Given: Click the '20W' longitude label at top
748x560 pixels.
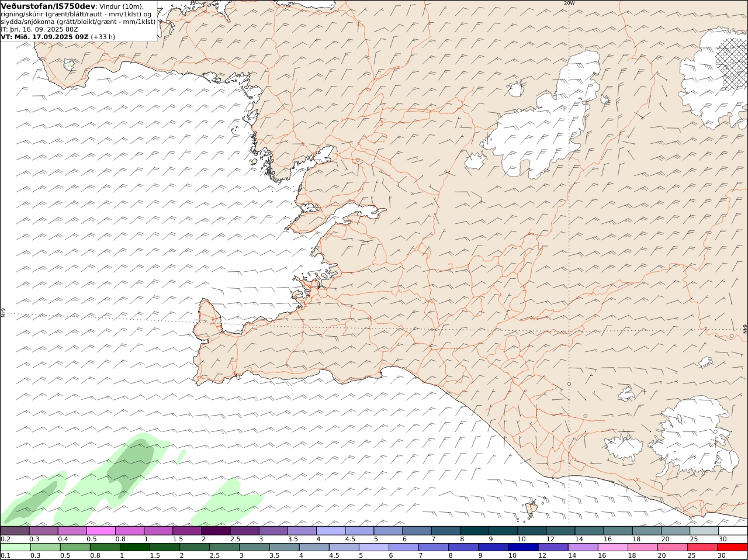Looking at the screenshot, I should click(x=569, y=3).
